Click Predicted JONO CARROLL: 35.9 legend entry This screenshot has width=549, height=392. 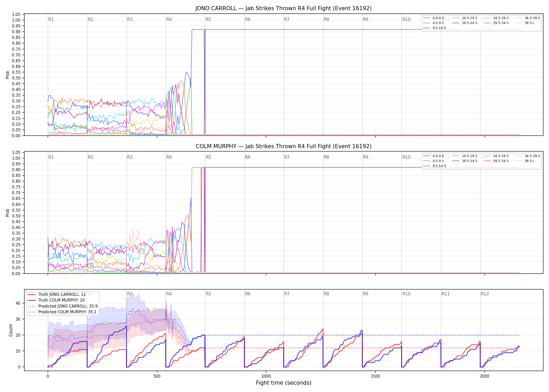(62, 306)
